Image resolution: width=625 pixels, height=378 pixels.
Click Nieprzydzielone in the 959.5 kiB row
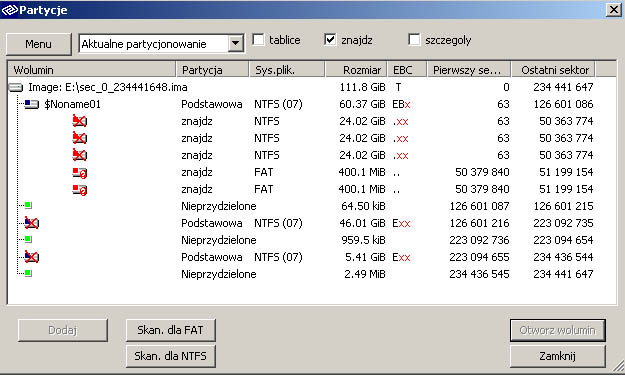[x=218, y=240]
